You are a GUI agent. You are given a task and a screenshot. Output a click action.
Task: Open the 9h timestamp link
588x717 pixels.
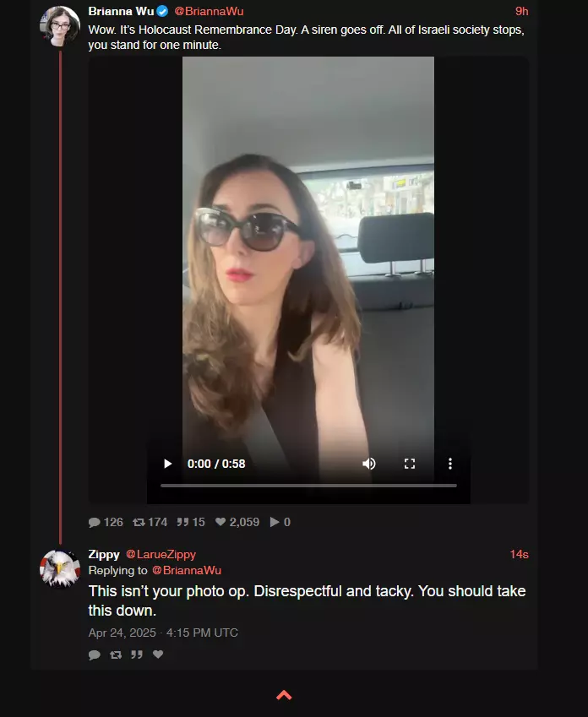point(521,12)
